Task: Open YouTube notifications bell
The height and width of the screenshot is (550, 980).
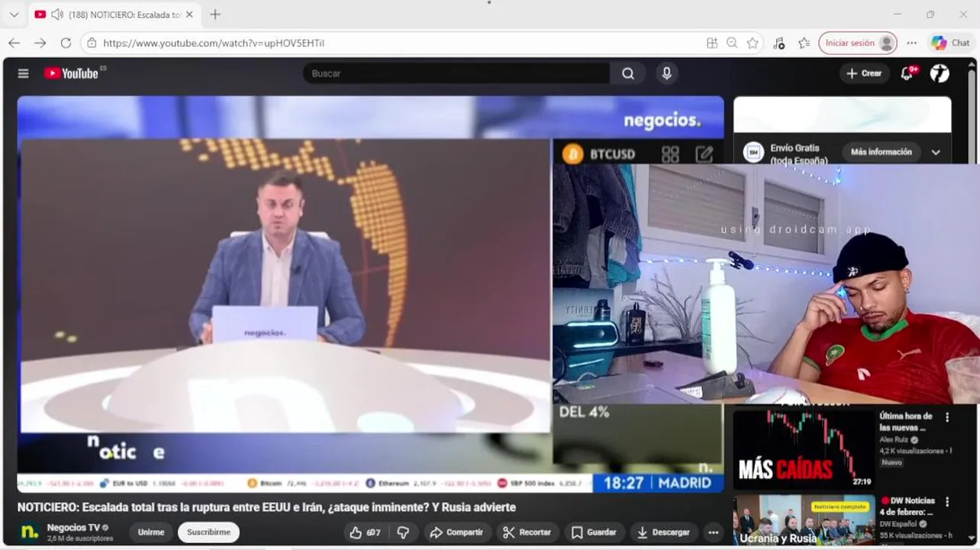Action: coord(907,73)
